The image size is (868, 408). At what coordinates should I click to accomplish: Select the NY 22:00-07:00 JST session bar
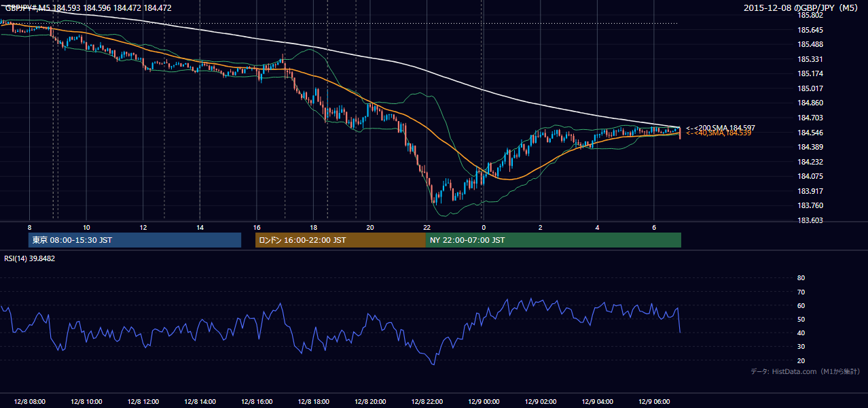click(554, 240)
